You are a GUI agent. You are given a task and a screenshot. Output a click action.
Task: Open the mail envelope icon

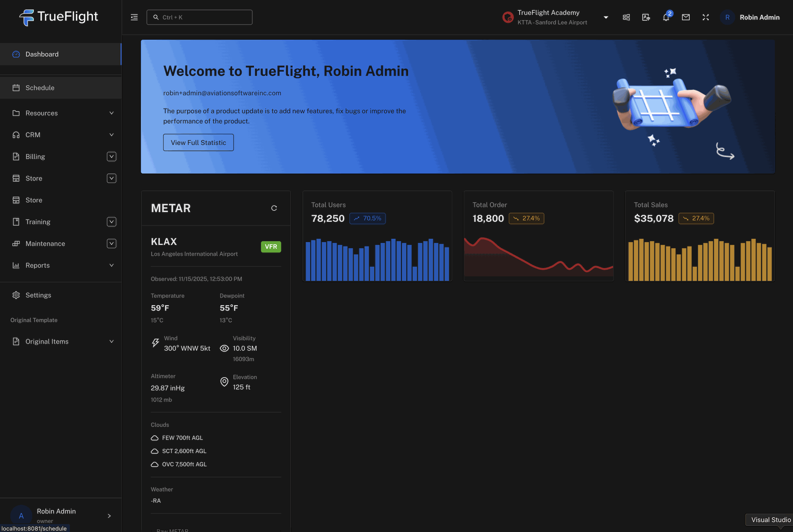point(686,17)
